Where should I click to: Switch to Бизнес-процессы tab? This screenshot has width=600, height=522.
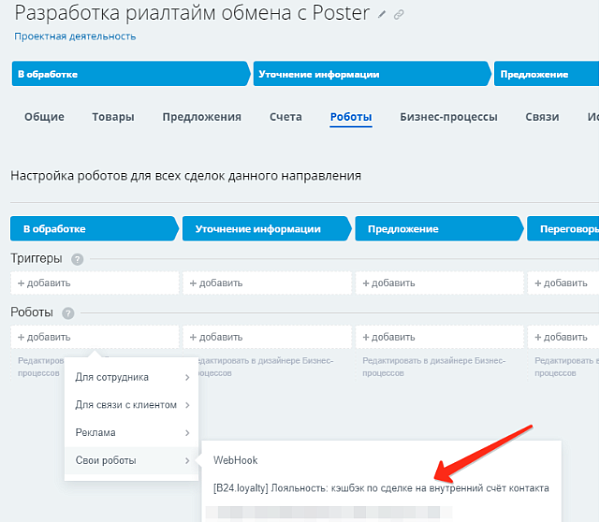(x=448, y=117)
